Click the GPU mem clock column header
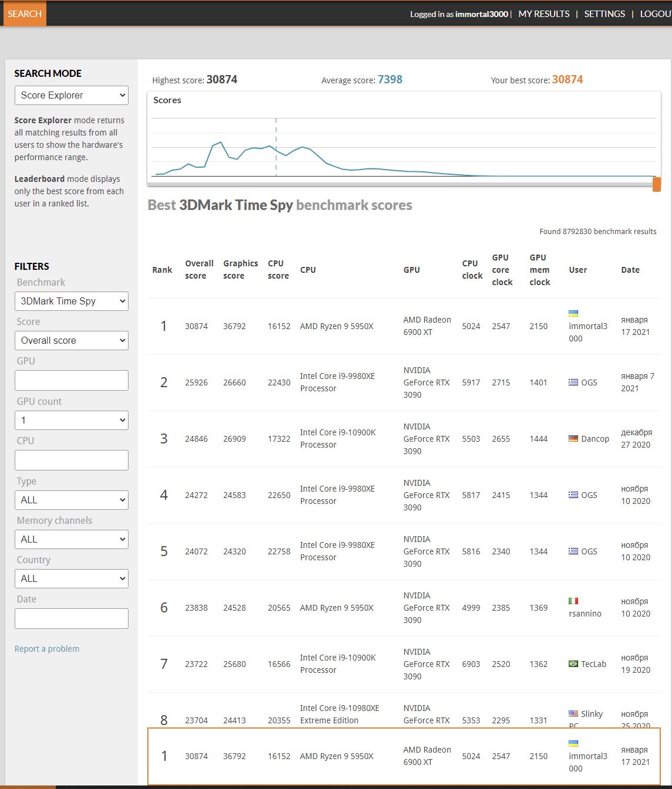The image size is (672, 789). pyautogui.click(x=539, y=270)
